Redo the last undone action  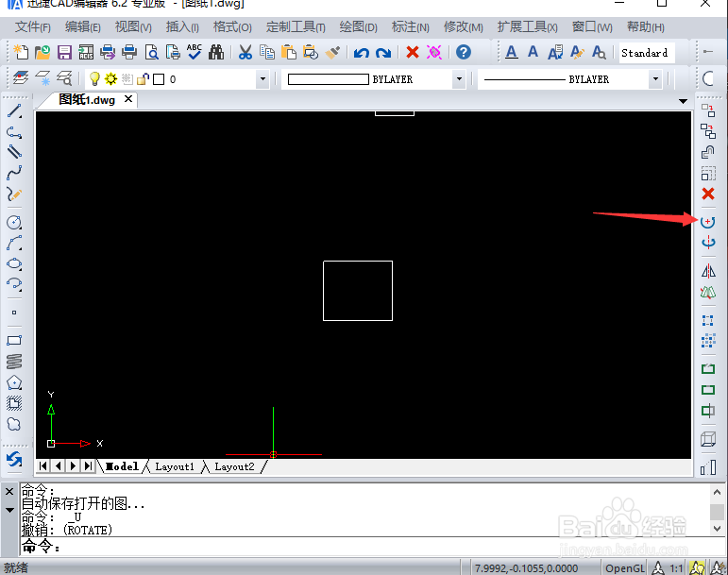383,53
